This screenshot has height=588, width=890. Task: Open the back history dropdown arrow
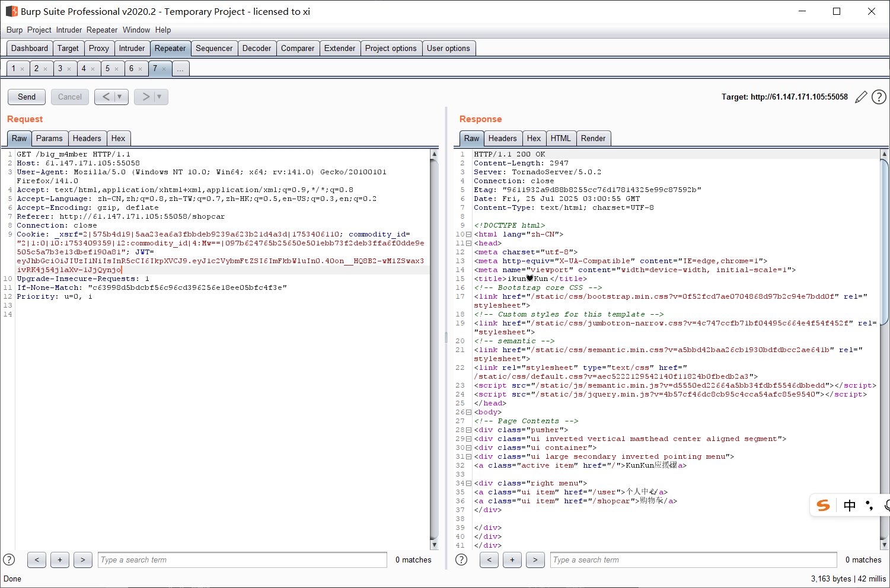[120, 97]
